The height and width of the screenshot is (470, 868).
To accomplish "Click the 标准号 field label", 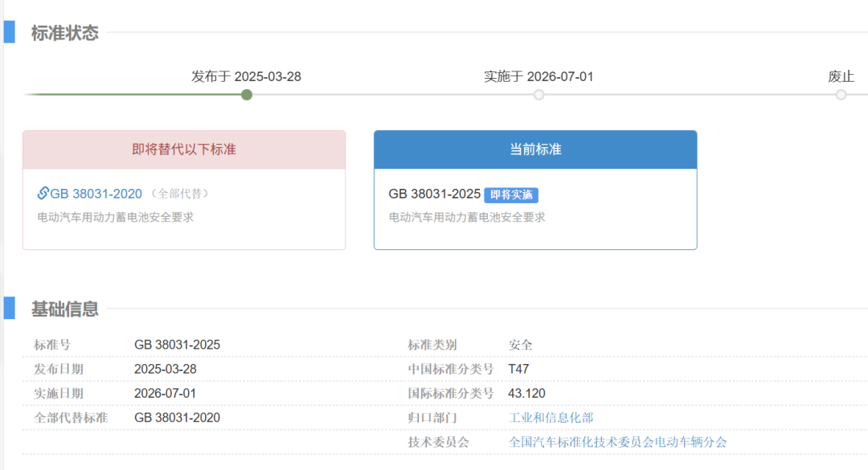I will coord(52,345).
